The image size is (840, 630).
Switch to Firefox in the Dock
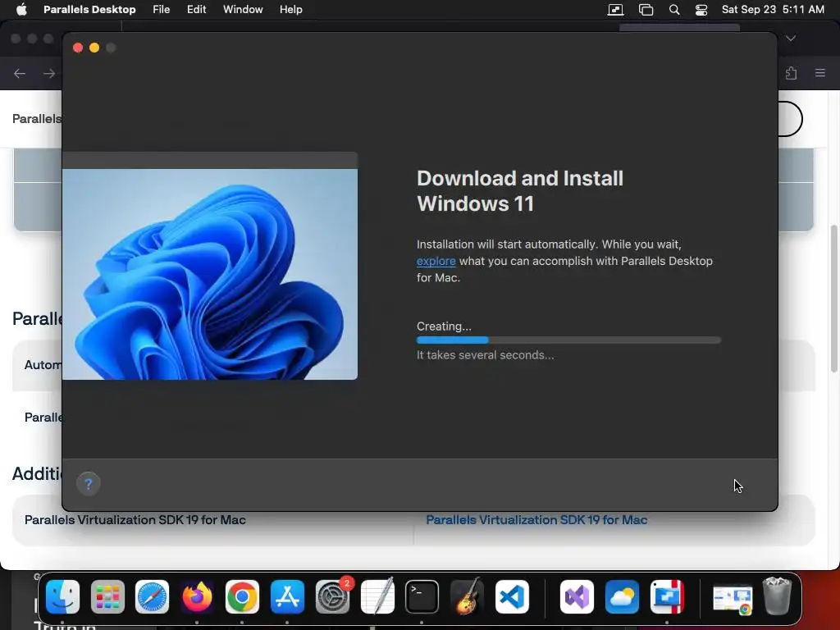click(197, 597)
